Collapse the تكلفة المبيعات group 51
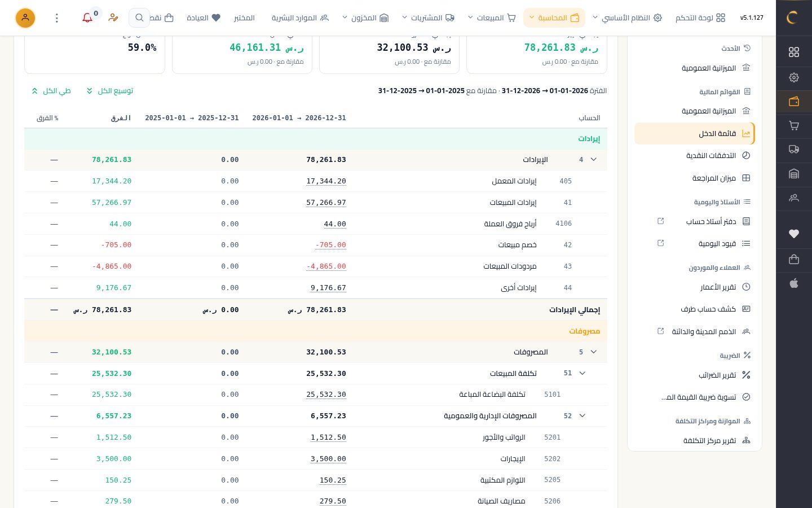This screenshot has height=508, width=812. [x=582, y=374]
